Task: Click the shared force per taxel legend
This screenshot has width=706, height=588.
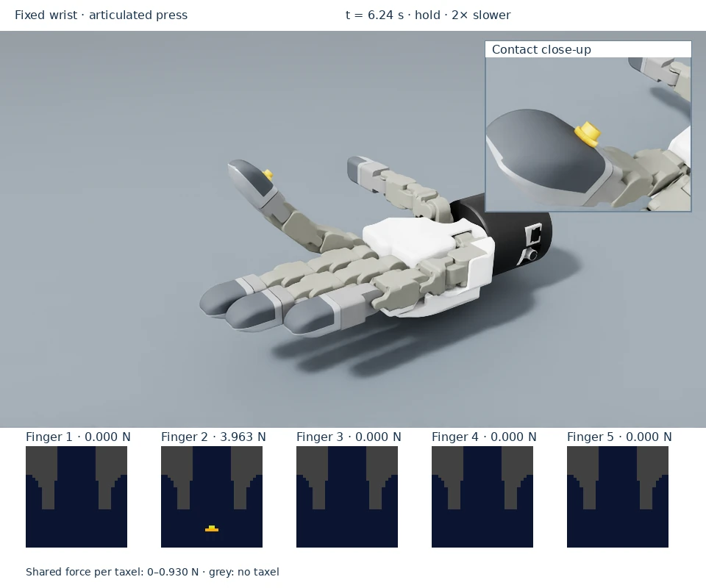Action: 152,572
